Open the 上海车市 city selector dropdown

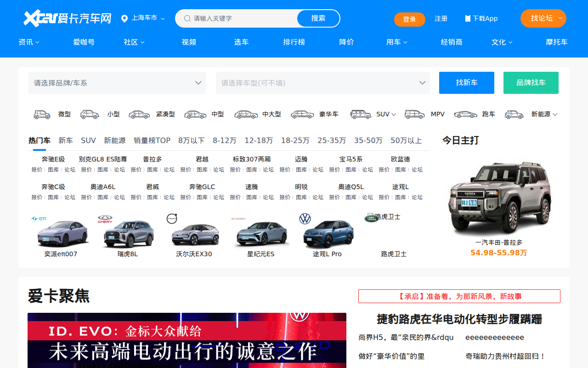coord(143,18)
